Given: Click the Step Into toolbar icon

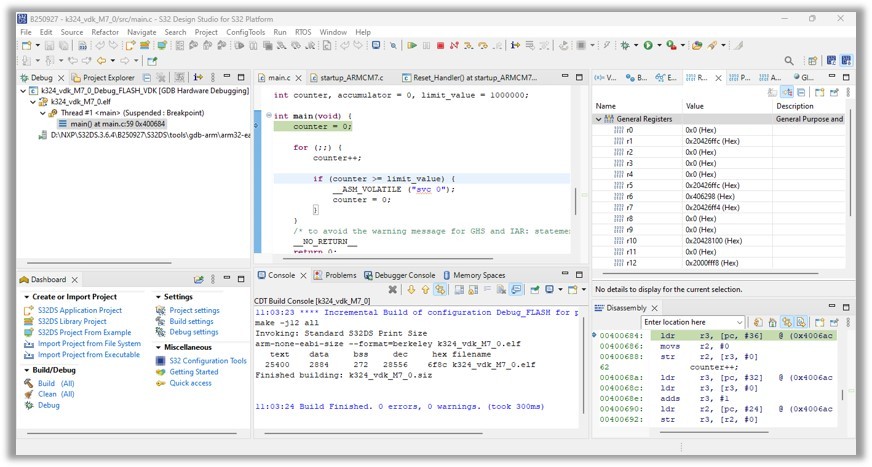Looking at the screenshot, I should coord(468,46).
